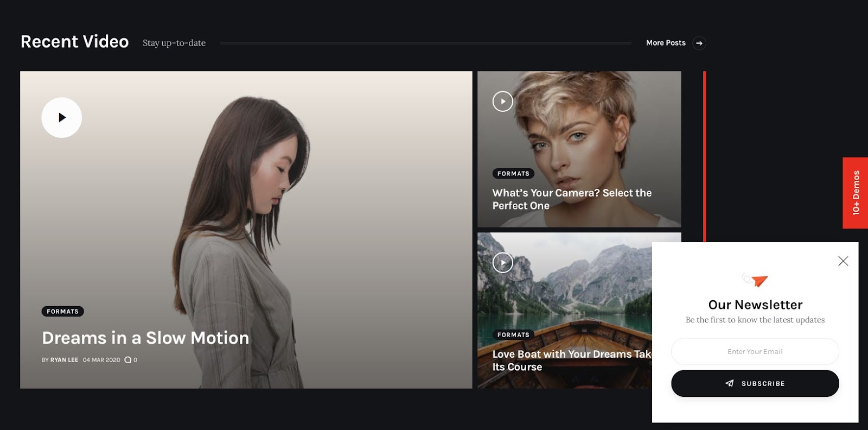This screenshot has height=430, width=868.
Task: Click the Subscribe button
Action: [755, 383]
